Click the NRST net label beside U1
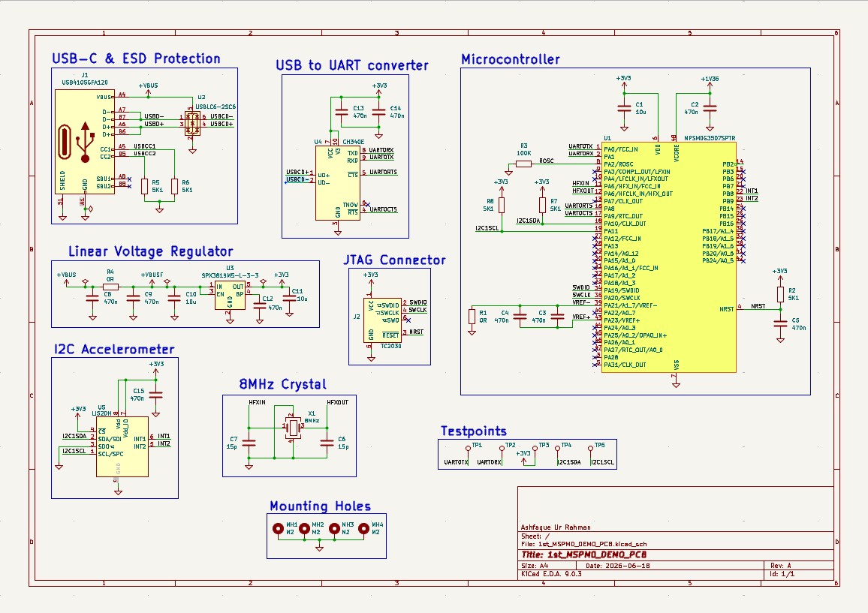 [x=758, y=306]
